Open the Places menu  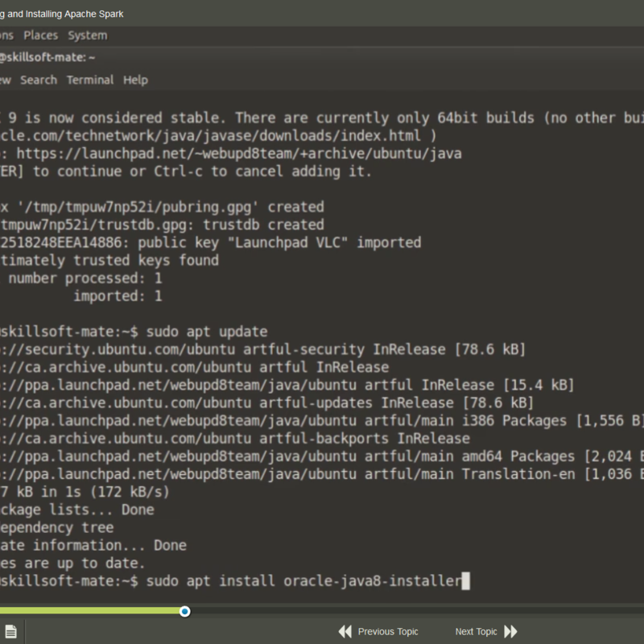41,35
